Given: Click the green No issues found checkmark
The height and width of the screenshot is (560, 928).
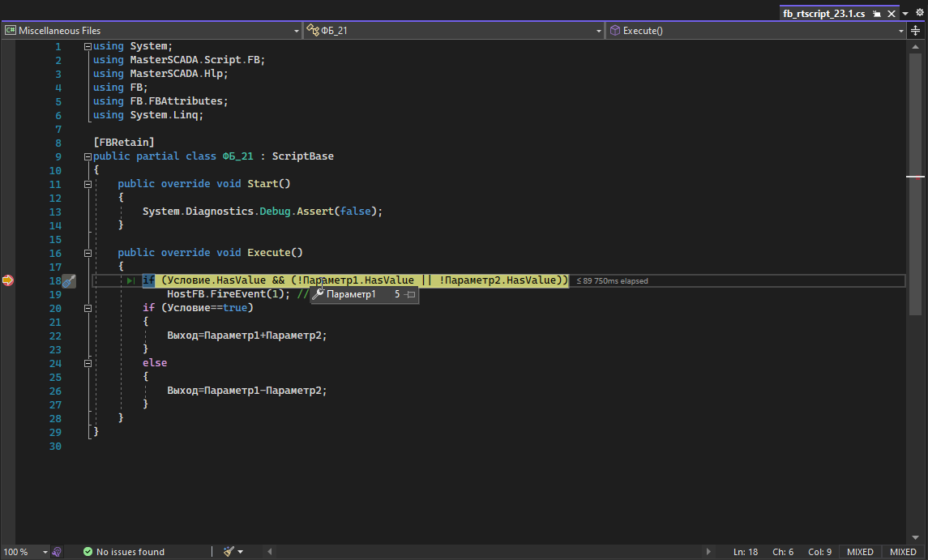Looking at the screenshot, I should [88, 552].
